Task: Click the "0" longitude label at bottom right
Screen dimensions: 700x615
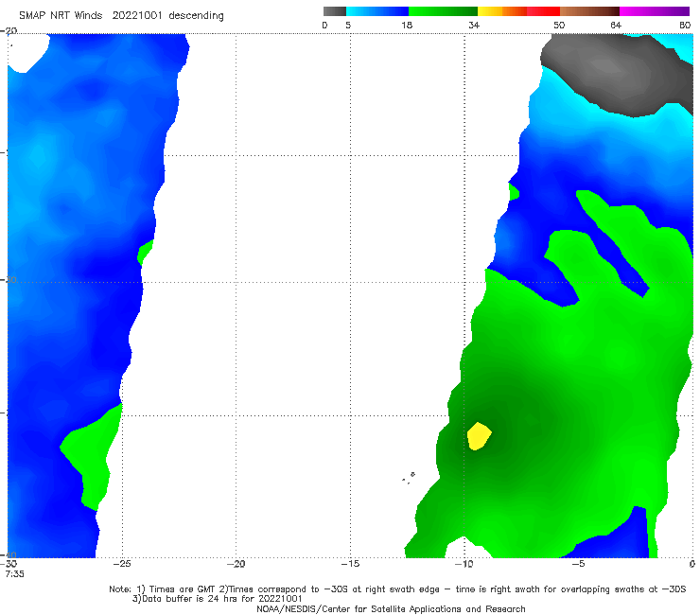Action: tap(692, 564)
